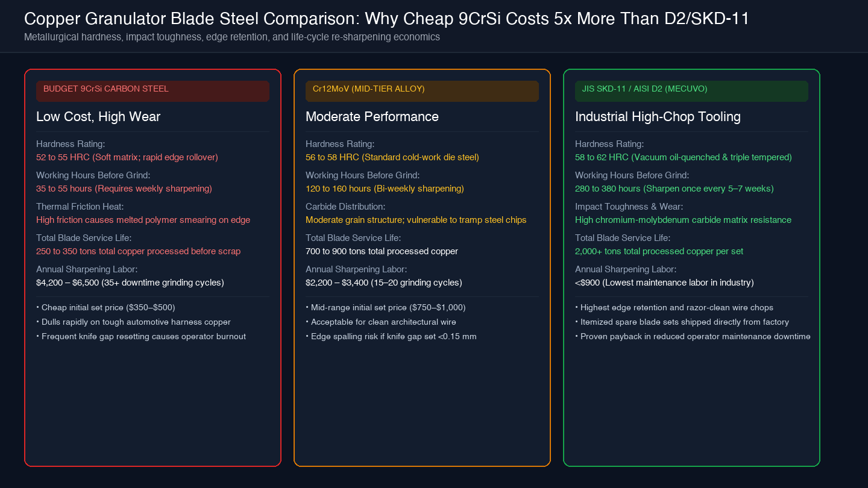Select 700 to 900 tons service life value
Viewport: 868px width, 488px height.
[382, 251]
